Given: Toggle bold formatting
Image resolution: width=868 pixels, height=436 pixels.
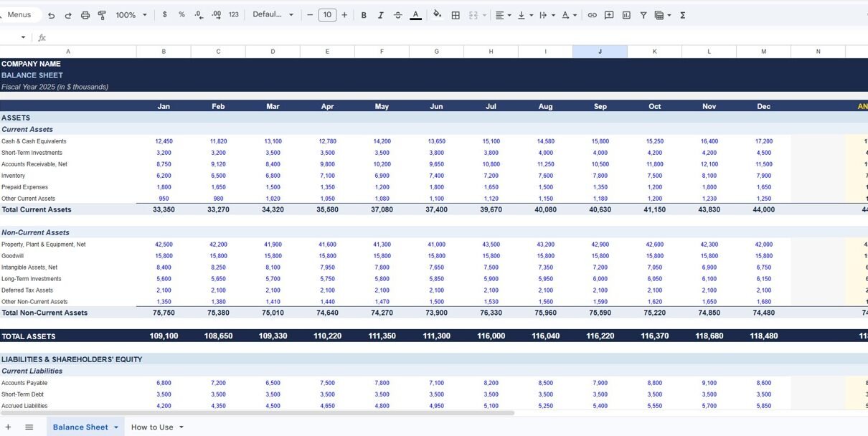Looking at the screenshot, I should [364, 15].
